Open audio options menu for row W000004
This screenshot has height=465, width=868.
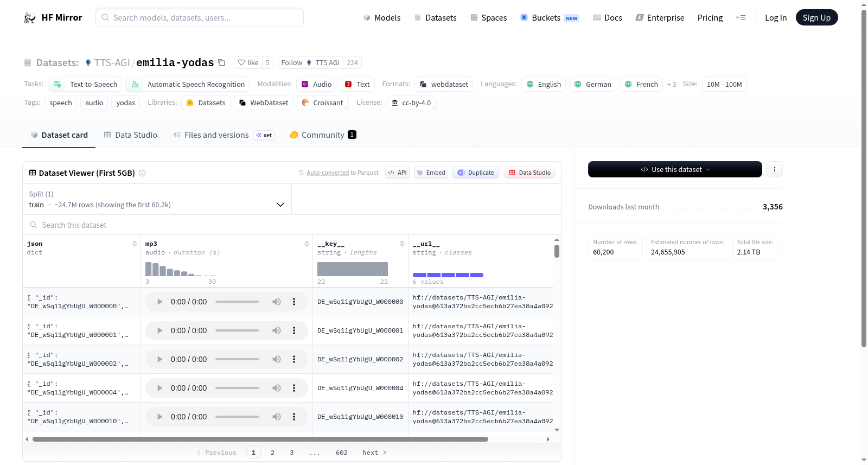pyautogui.click(x=294, y=388)
